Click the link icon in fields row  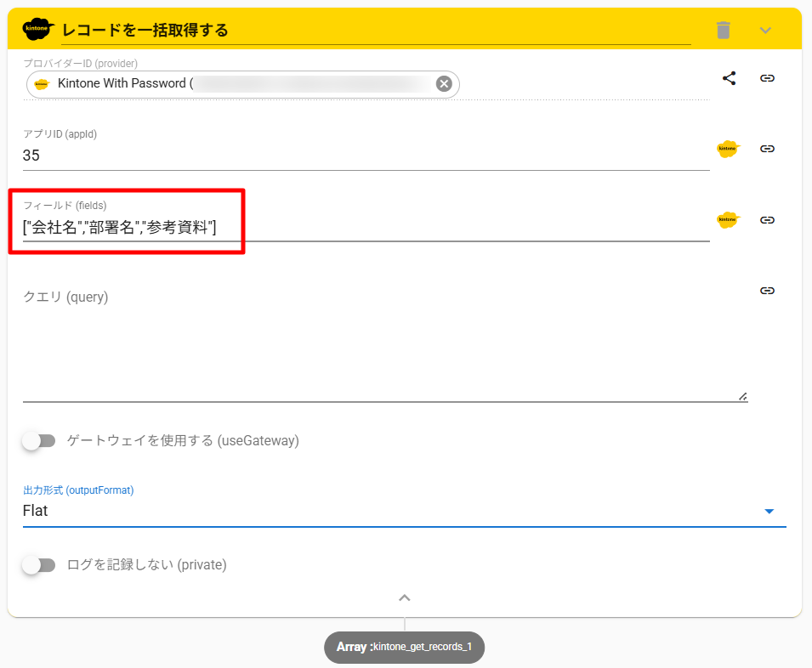pos(767,219)
